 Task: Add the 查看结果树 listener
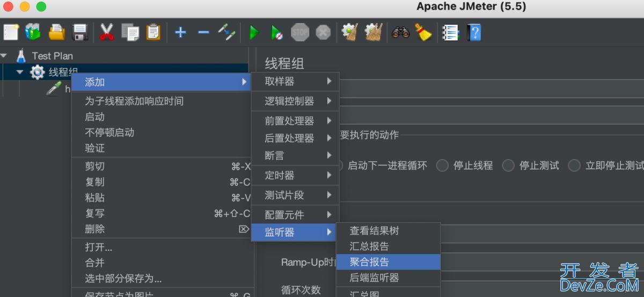(x=388, y=231)
